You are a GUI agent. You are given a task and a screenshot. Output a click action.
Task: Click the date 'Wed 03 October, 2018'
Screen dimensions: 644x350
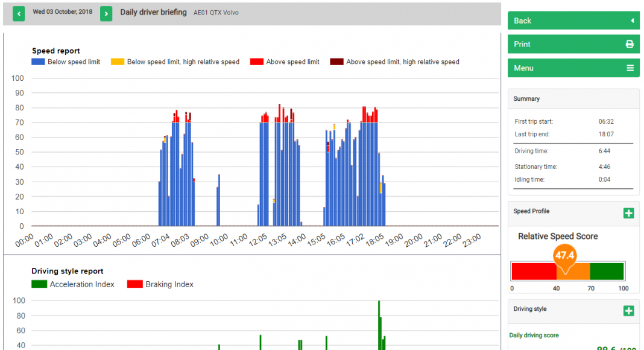[x=63, y=12]
